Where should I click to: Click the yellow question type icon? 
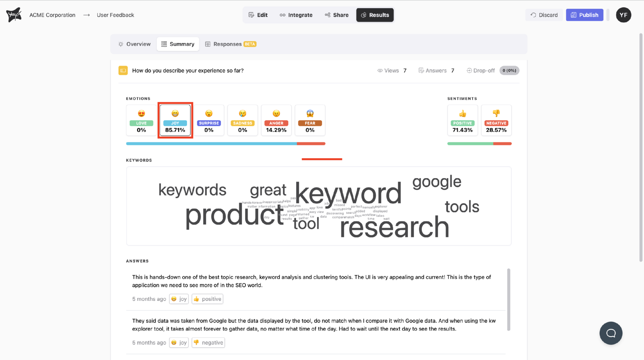click(123, 70)
